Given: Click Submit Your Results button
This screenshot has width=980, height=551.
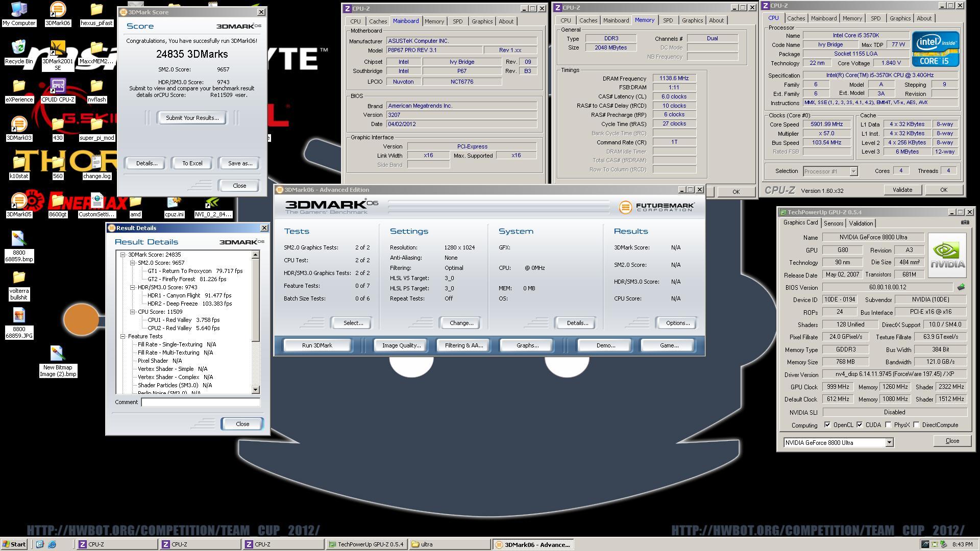Looking at the screenshot, I should click(x=192, y=118).
